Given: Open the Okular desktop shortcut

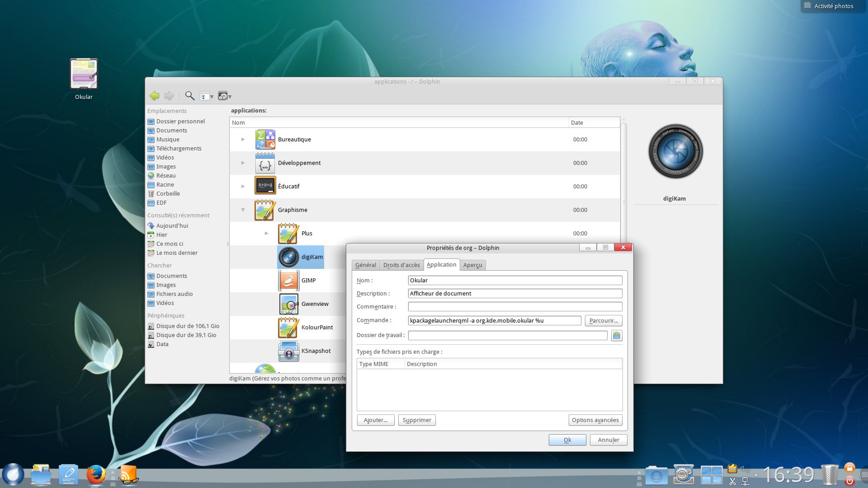Looking at the screenshot, I should coord(84,75).
